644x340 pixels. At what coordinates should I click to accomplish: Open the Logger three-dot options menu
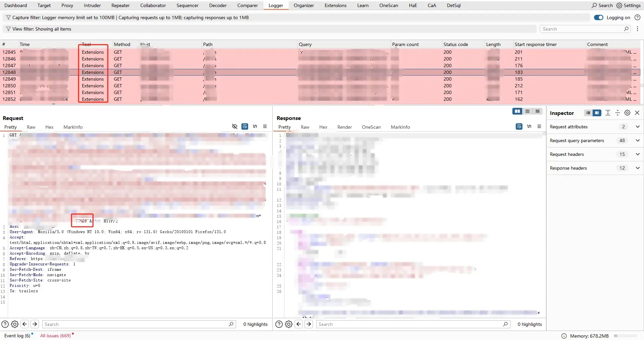(x=637, y=29)
